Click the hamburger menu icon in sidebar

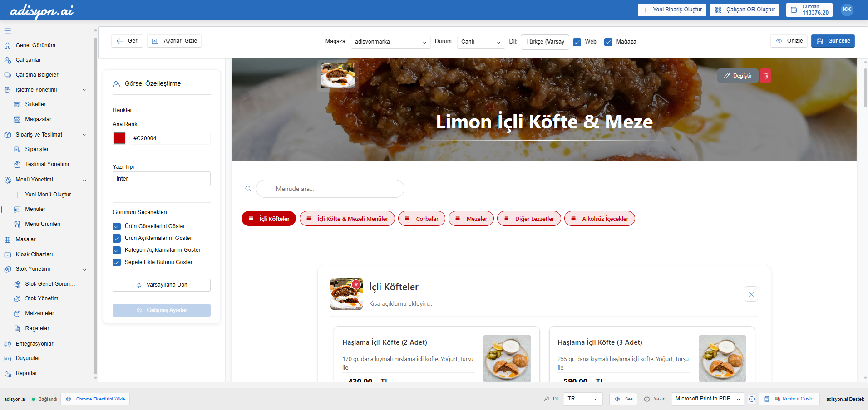tap(8, 31)
